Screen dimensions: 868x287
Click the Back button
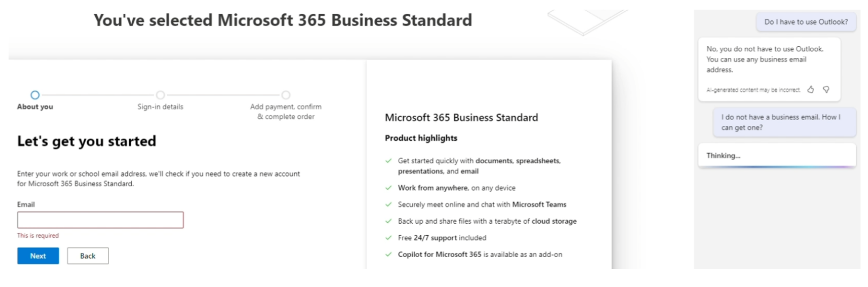(x=88, y=256)
